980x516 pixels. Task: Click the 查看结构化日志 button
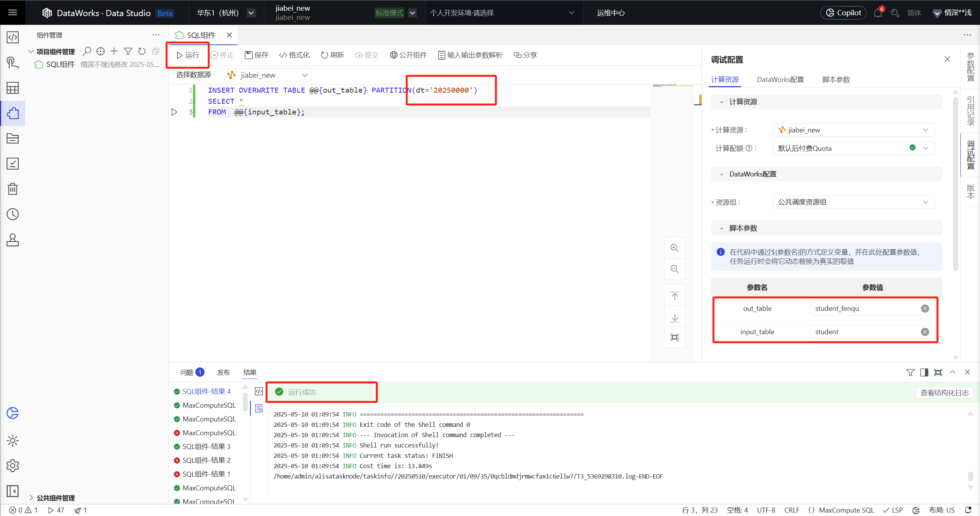944,393
